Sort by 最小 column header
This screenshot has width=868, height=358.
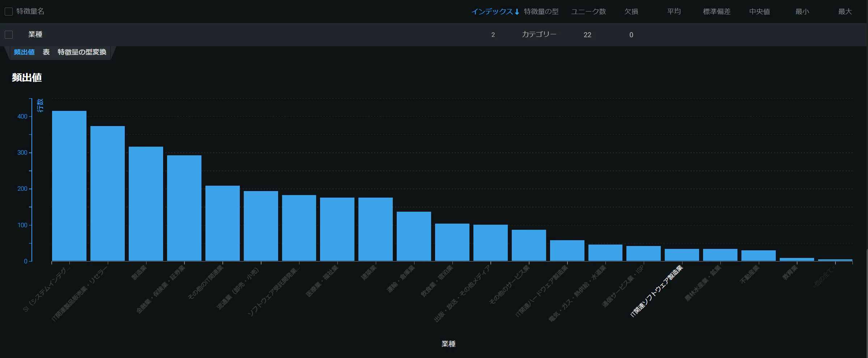click(802, 12)
